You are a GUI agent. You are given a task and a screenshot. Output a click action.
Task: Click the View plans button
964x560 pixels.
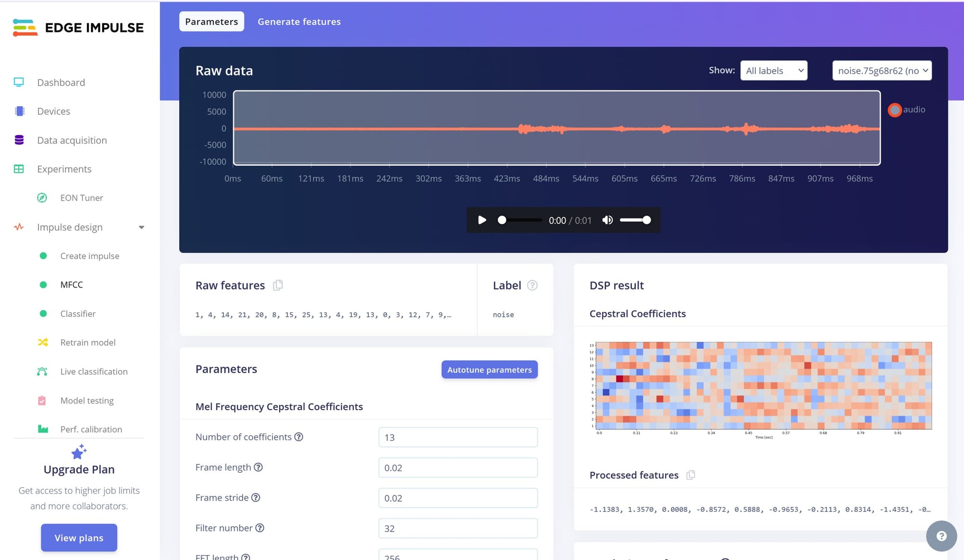pyautogui.click(x=79, y=537)
